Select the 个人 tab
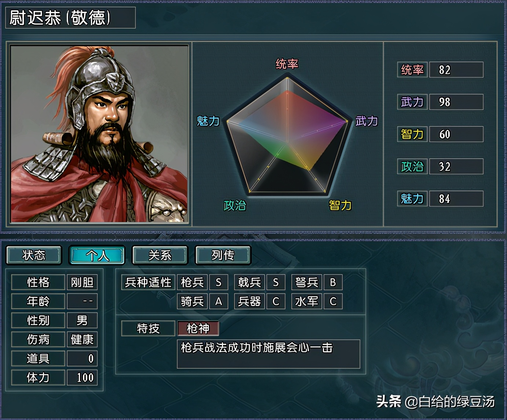This screenshot has height=420, width=507. point(97,255)
